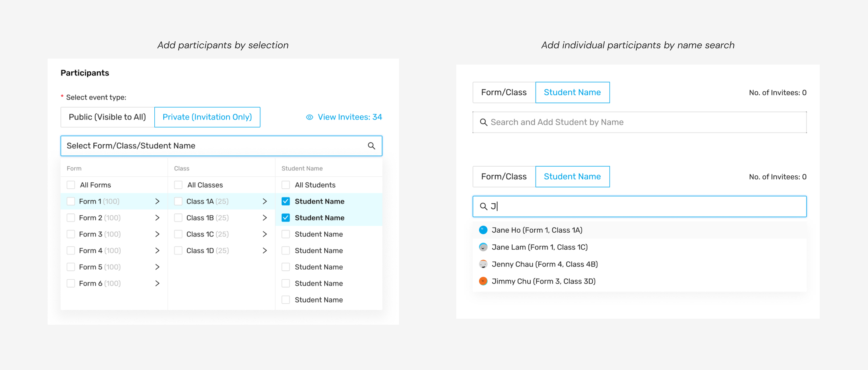Select Public (Visible to All) event type
The height and width of the screenshot is (370, 868).
pyautogui.click(x=108, y=117)
